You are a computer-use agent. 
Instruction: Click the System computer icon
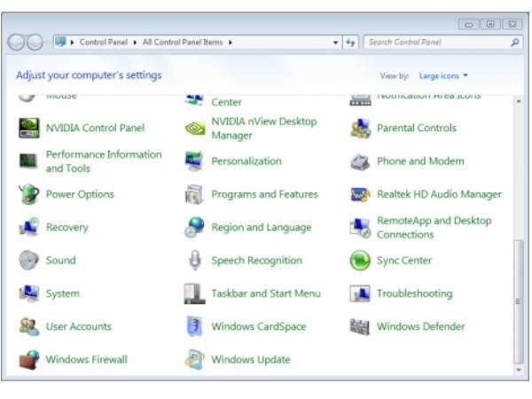pos(29,293)
